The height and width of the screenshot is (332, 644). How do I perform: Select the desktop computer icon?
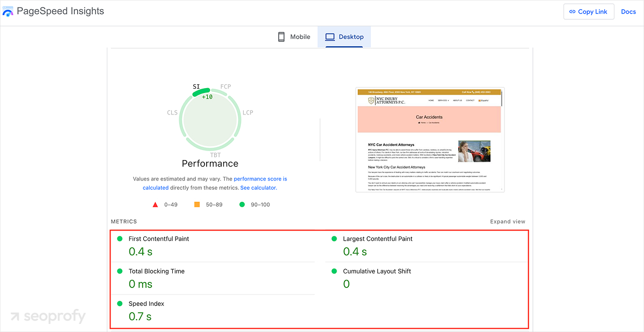(x=331, y=37)
